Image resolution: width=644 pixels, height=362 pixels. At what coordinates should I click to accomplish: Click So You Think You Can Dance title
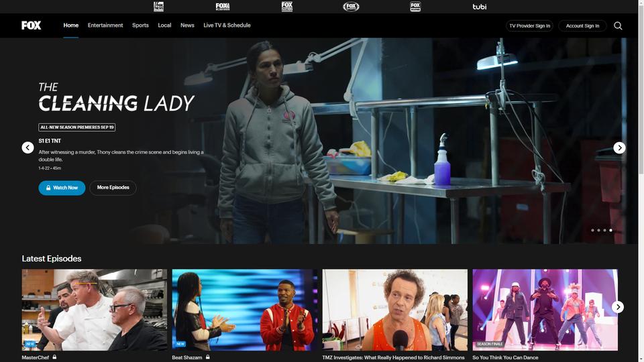click(x=505, y=357)
